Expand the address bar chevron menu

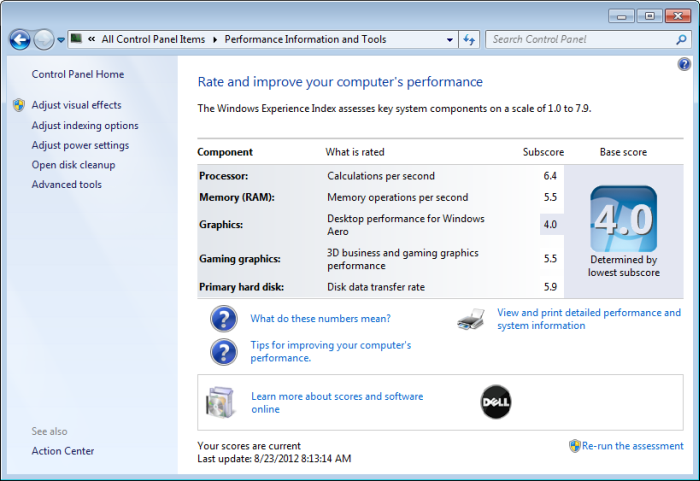[x=92, y=39]
